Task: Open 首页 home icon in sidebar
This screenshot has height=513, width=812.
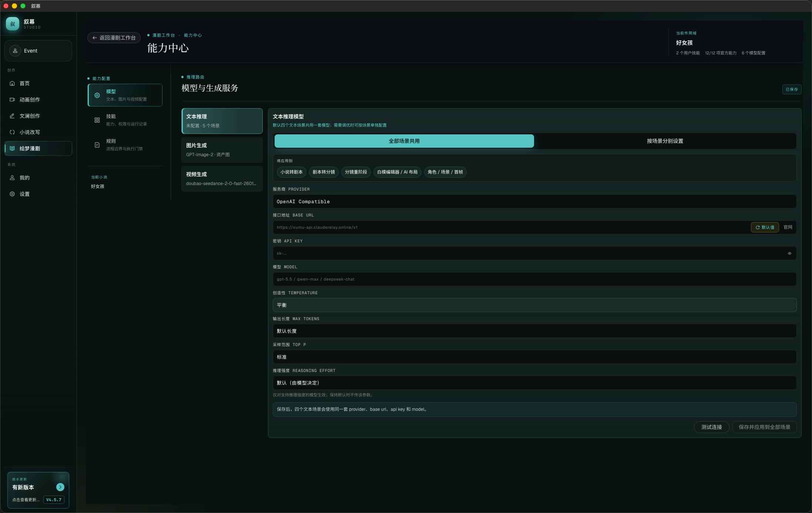Action: (12, 83)
